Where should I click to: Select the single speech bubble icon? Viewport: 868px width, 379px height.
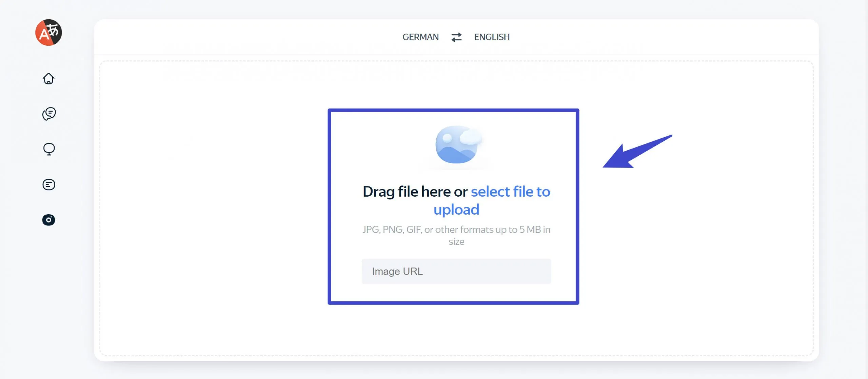click(49, 149)
